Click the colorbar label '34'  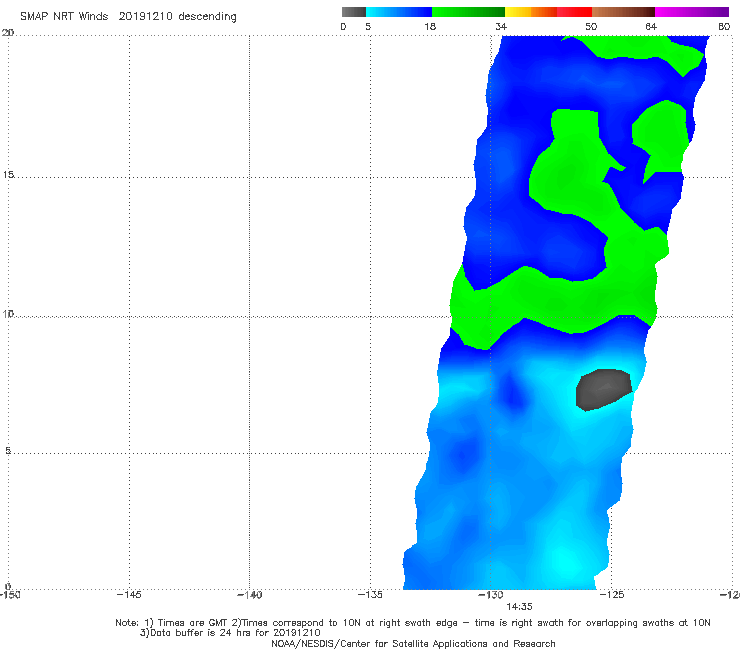point(501,27)
